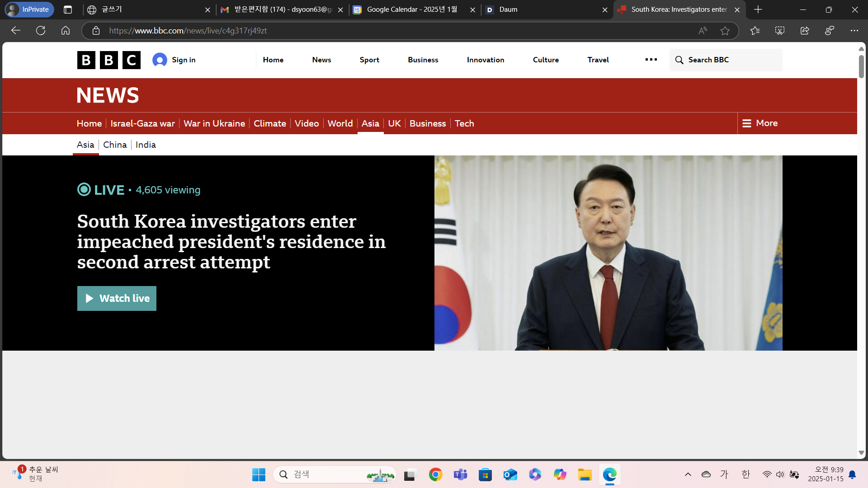Click the browser share icon
Viewport: 868px width, 488px height.
tap(805, 31)
